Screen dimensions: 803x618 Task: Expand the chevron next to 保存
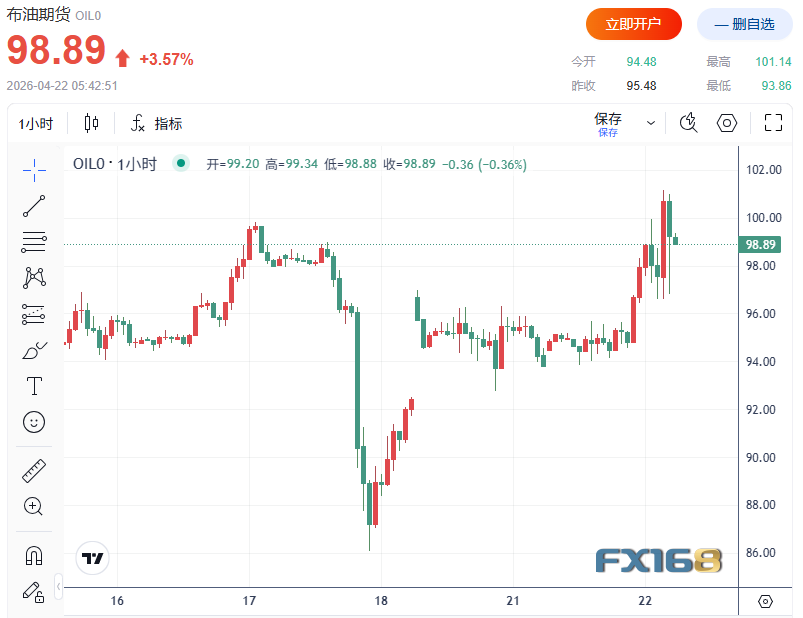(651, 123)
